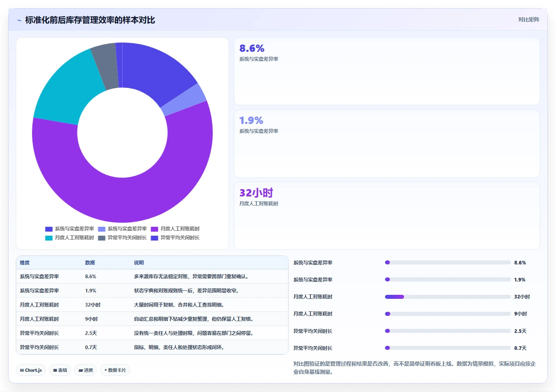Click the progress bar showing 0.7天

pyautogui.click(x=448, y=348)
